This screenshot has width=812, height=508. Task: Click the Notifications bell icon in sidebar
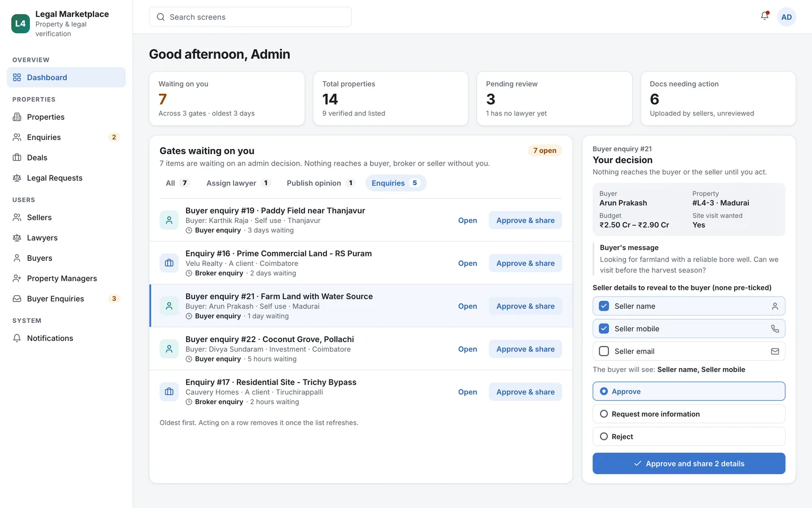point(17,338)
